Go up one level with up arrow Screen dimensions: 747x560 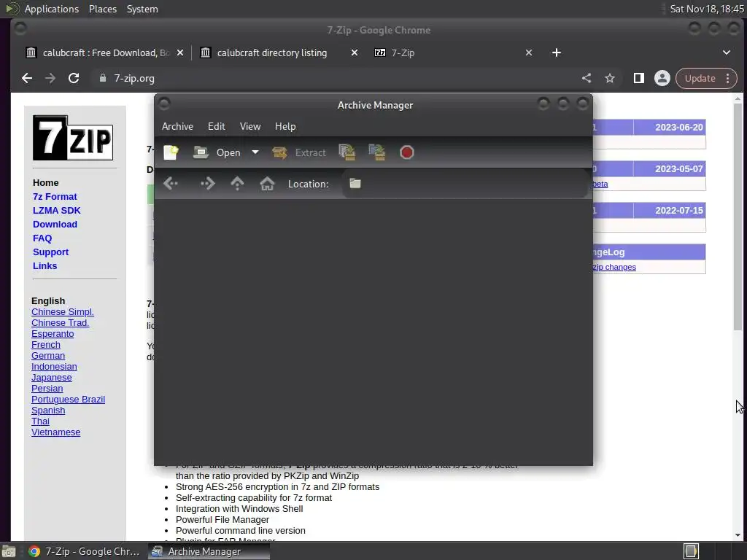pyautogui.click(x=237, y=183)
